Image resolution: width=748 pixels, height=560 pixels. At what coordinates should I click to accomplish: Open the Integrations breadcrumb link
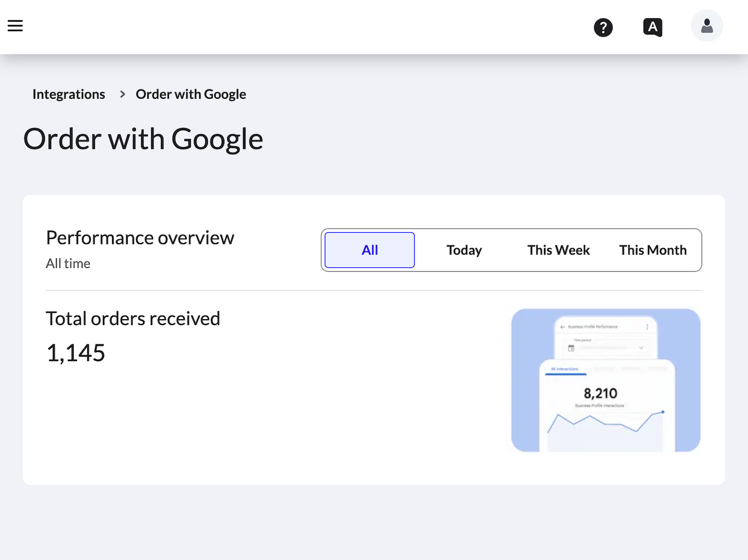pyautogui.click(x=68, y=94)
